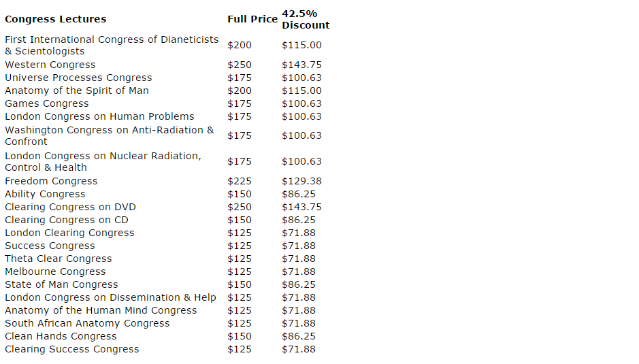Select the Melbourne Congress entry

(55, 271)
